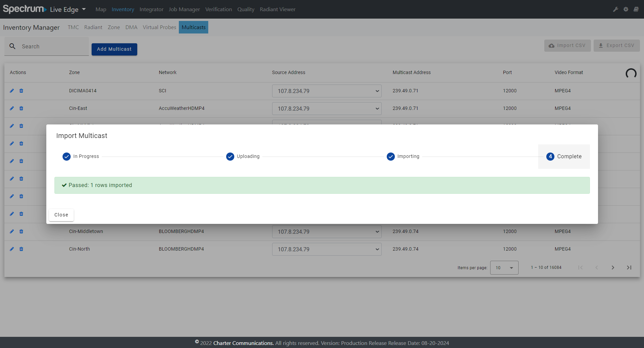Click the Spectrum logo
The image size is (644, 348).
(25, 9)
